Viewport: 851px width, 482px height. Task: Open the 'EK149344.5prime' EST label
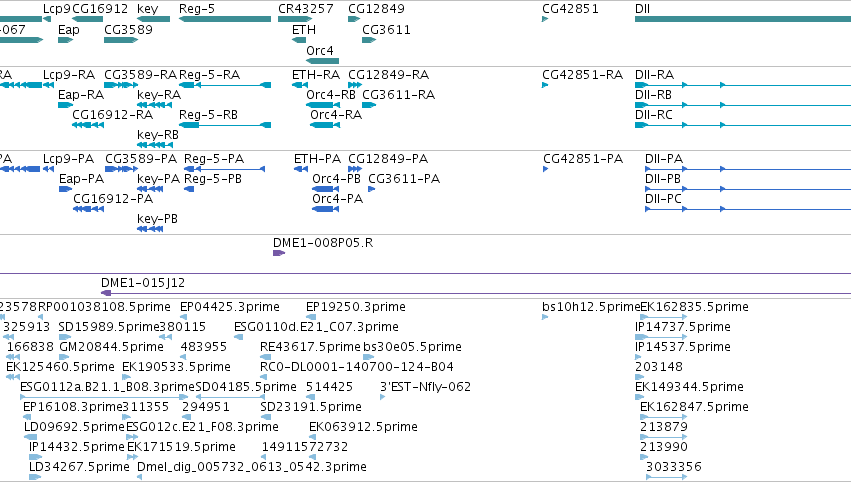click(689, 387)
